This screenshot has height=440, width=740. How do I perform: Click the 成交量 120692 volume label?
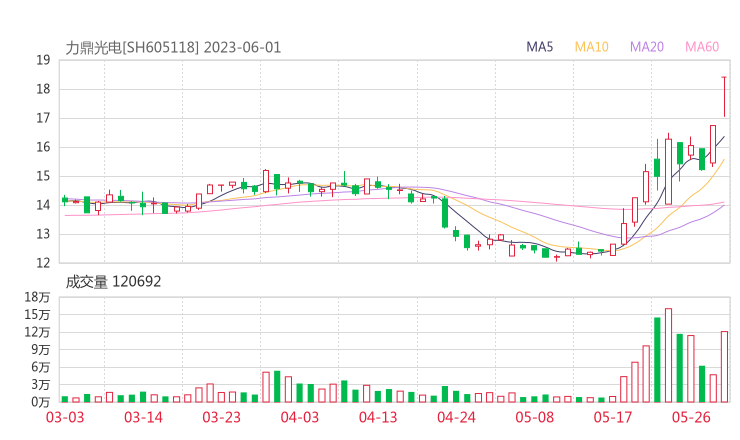(x=113, y=282)
